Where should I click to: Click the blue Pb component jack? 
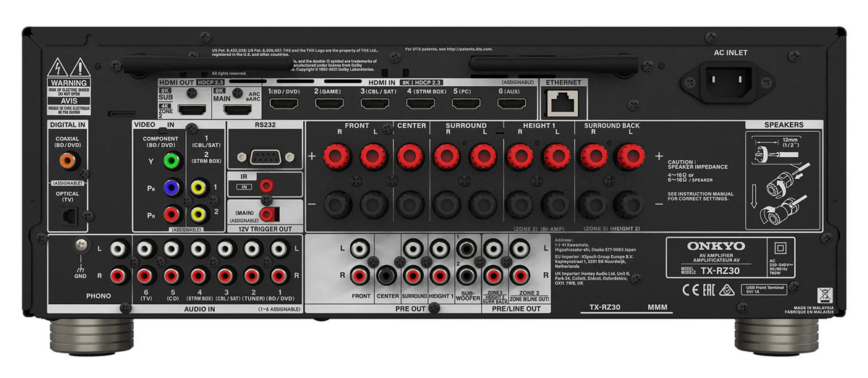[x=171, y=188]
